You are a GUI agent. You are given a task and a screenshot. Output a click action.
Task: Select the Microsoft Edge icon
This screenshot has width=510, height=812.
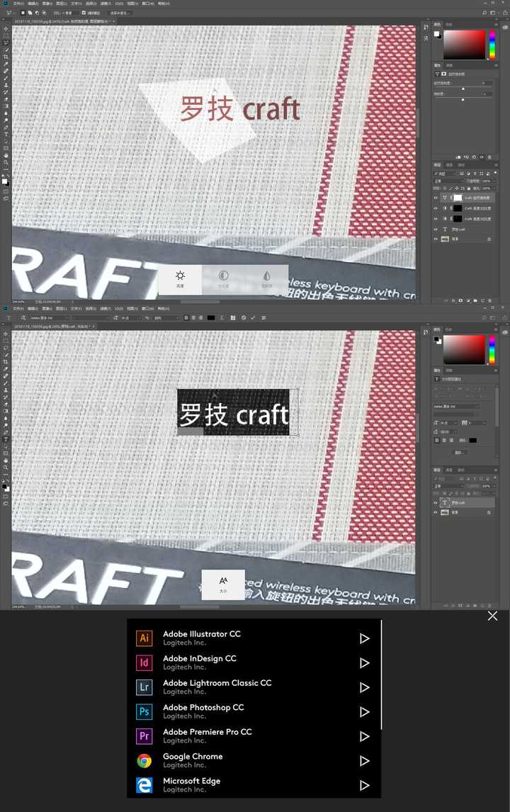pyautogui.click(x=144, y=785)
